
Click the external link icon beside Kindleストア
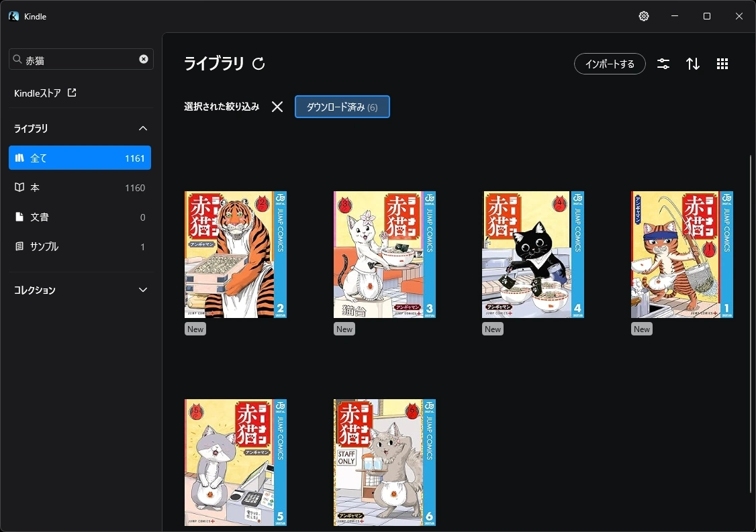[x=72, y=93]
